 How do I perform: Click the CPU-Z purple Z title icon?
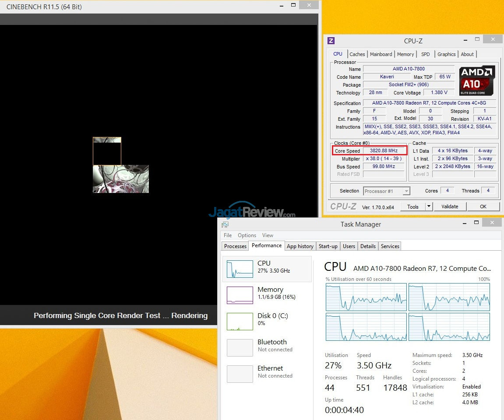click(x=331, y=41)
